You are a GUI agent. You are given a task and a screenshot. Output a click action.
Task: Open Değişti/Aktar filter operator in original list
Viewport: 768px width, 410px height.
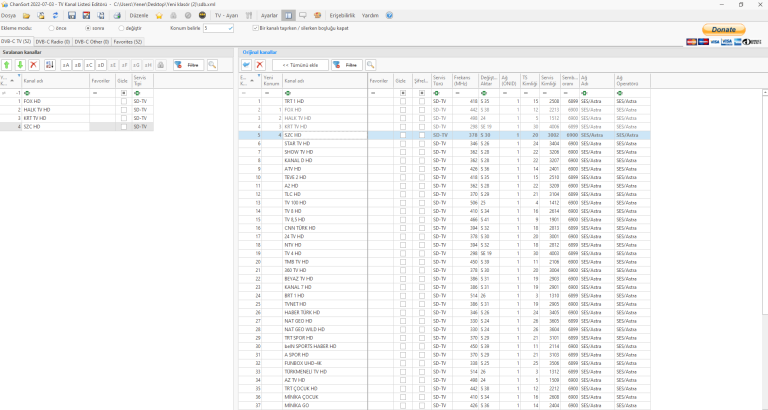484,93
